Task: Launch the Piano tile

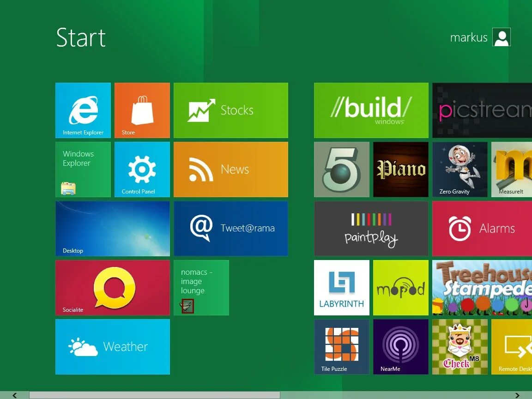Action: click(x=401, y=169)
